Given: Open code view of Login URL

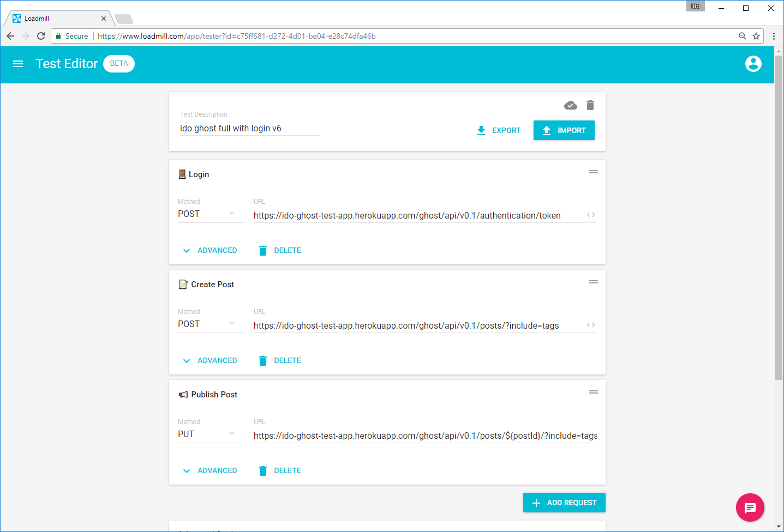Looking at the screenshot, I should pyautogui.click(x=591, y=215).
